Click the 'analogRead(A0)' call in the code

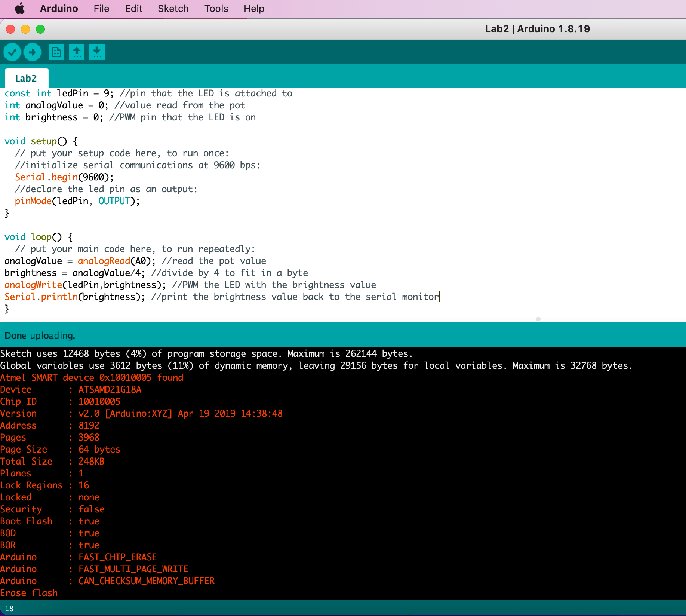114,261
